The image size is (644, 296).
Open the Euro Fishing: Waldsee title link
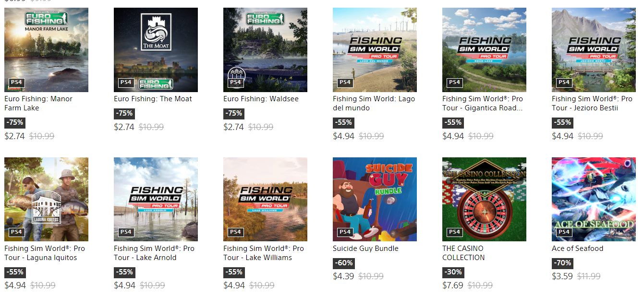coord(261,99)
